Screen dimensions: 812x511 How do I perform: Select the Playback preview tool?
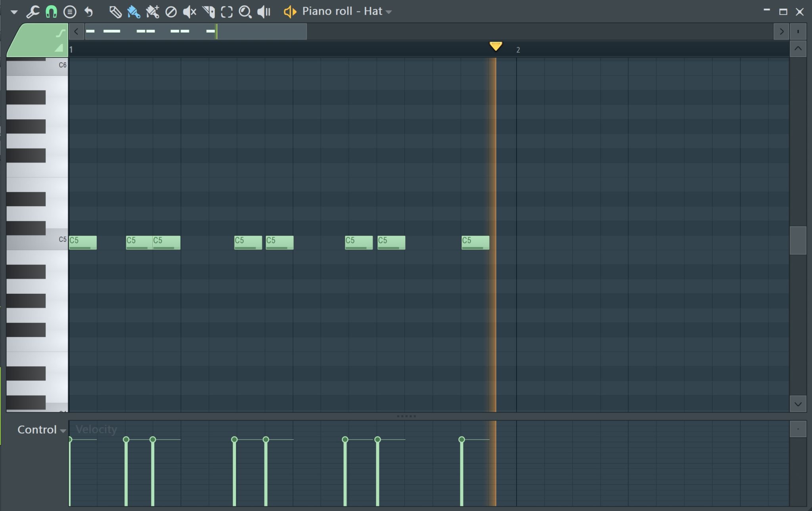[263, 11]
